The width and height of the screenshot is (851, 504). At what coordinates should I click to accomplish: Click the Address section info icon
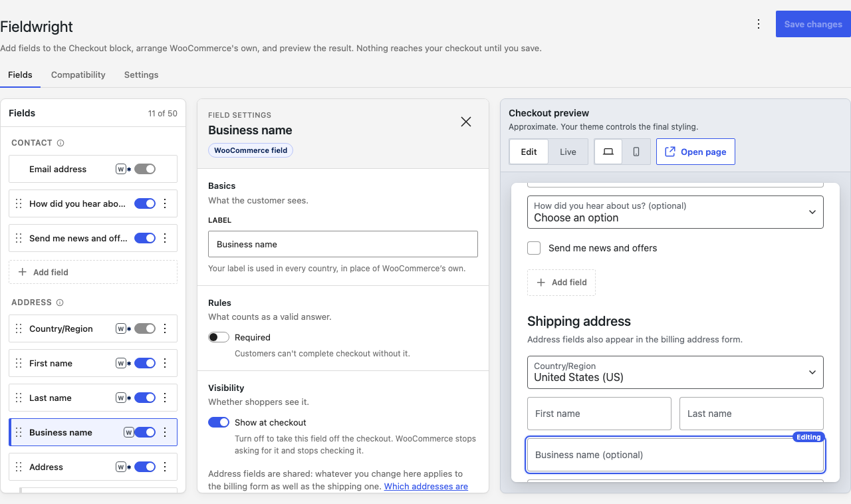click(x=60, y=303)
